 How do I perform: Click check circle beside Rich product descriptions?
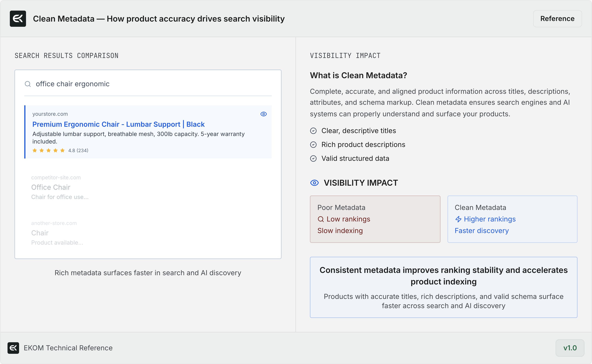(x=313, y=145)
